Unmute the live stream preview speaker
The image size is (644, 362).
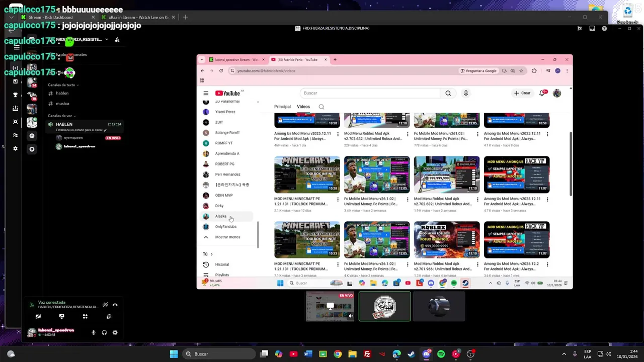click(x=351, y=316)
